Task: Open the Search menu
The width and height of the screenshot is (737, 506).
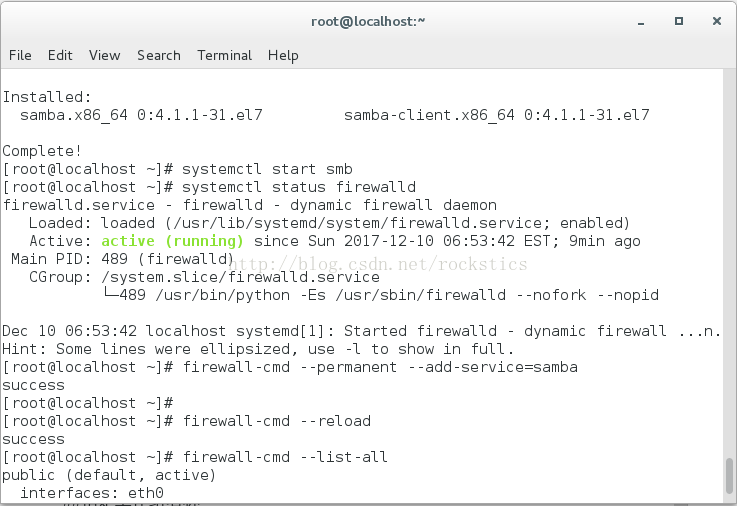Action: tap(159, 55)
